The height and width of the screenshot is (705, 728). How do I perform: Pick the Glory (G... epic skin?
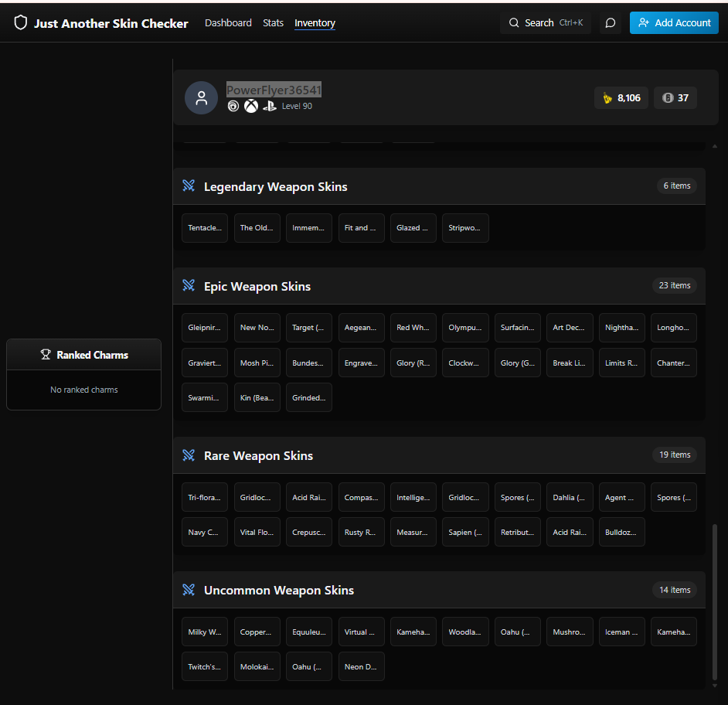517,363
